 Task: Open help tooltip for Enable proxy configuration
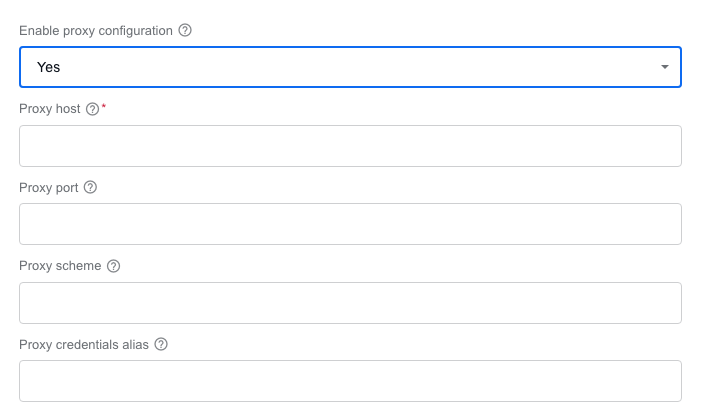(185, 30)
